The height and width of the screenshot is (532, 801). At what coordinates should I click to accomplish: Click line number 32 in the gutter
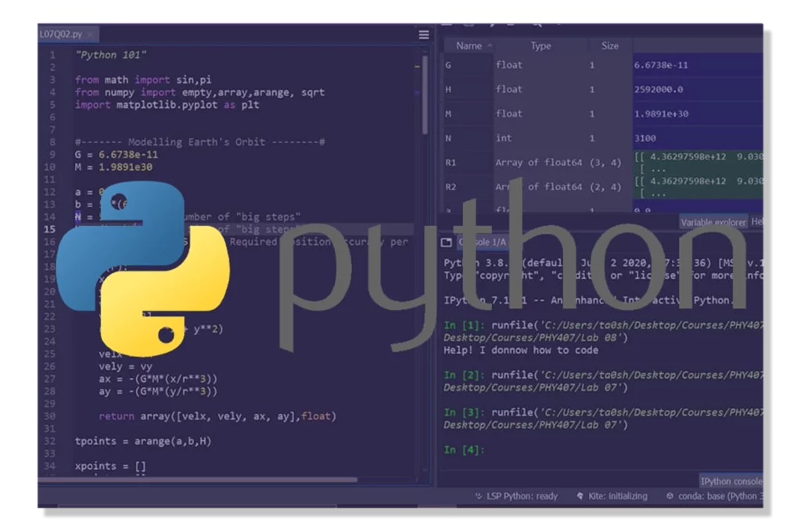[x=49, y=441]
